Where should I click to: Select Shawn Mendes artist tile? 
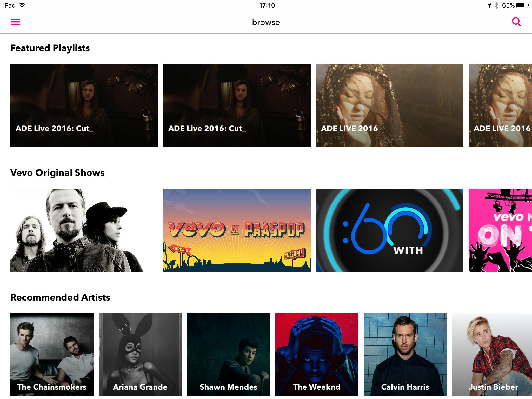pos(229,355)
